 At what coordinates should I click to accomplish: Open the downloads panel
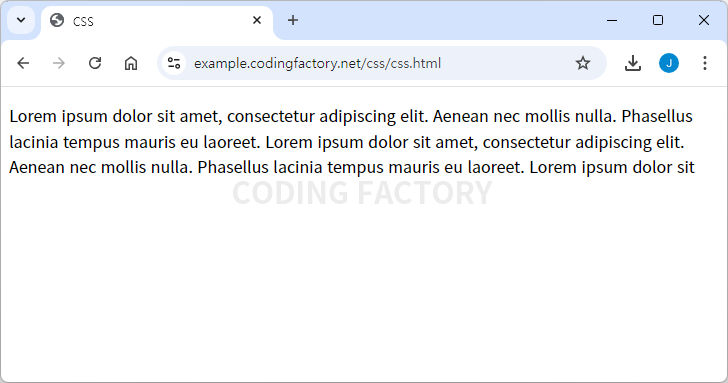pos(633,63)
